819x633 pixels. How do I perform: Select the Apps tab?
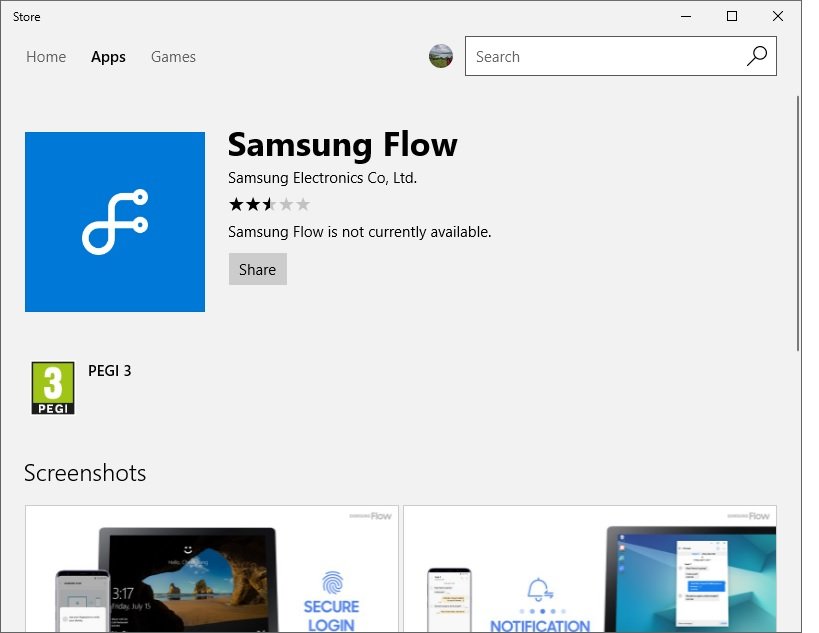click(x=108, y=56)
